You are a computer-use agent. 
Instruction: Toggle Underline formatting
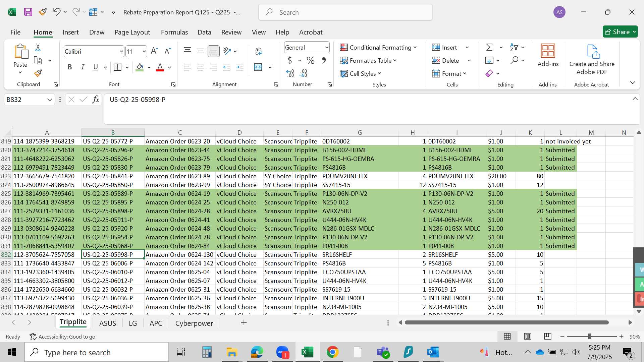point(96,67)
